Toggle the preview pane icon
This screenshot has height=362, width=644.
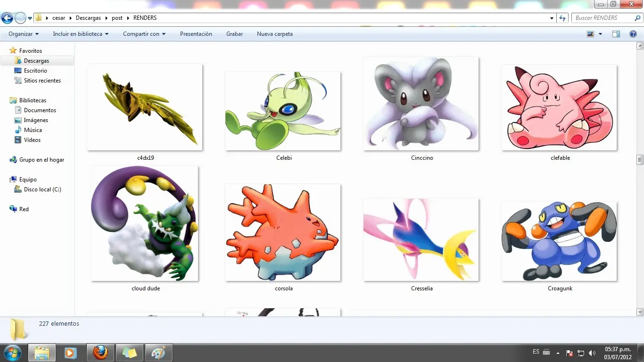616,34
